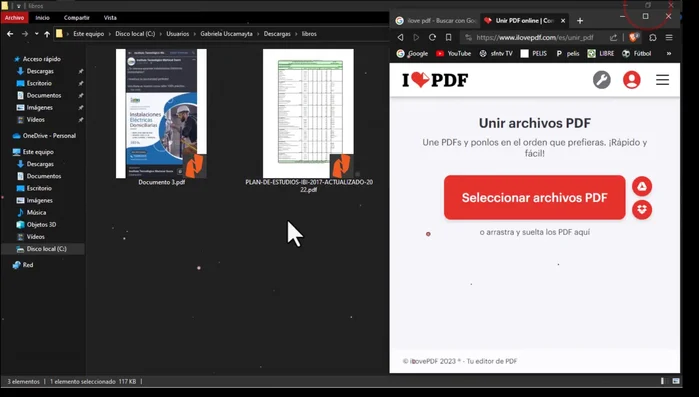Viewport: 699px width, 397px height.
Task: Close the 'Unir PDF online' browser tab
Action: (563, 20)
